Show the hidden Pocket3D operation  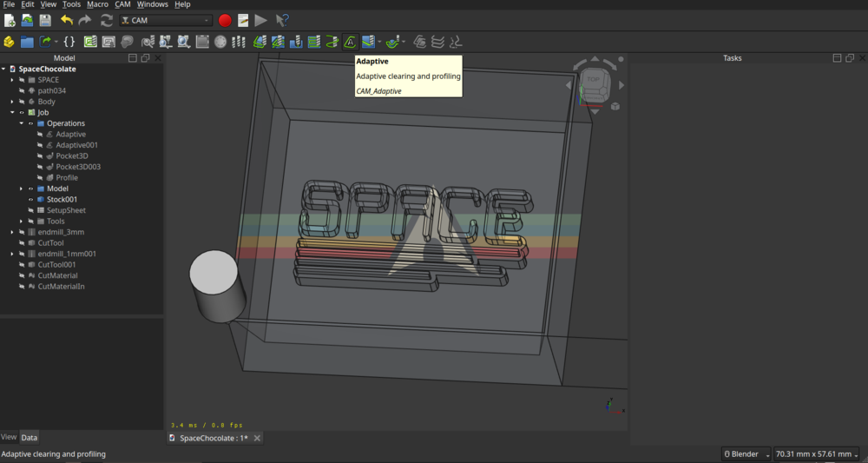coord(40,156)
